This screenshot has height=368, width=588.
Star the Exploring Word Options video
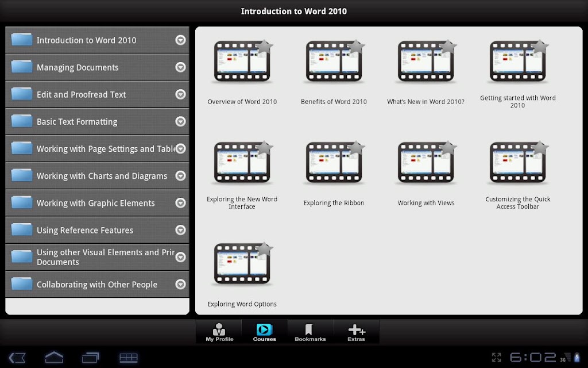coord(264,250)
